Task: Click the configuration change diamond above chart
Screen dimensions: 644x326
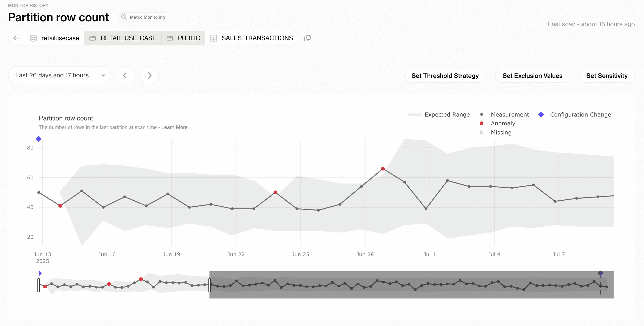Action: [x=39, y=139]
